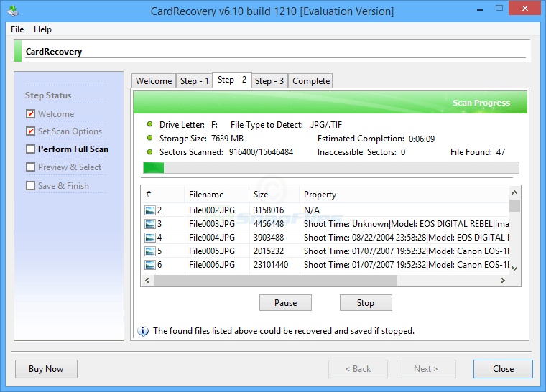
Task: Click the file list scroll up arrow
Action: pos(514,192)
